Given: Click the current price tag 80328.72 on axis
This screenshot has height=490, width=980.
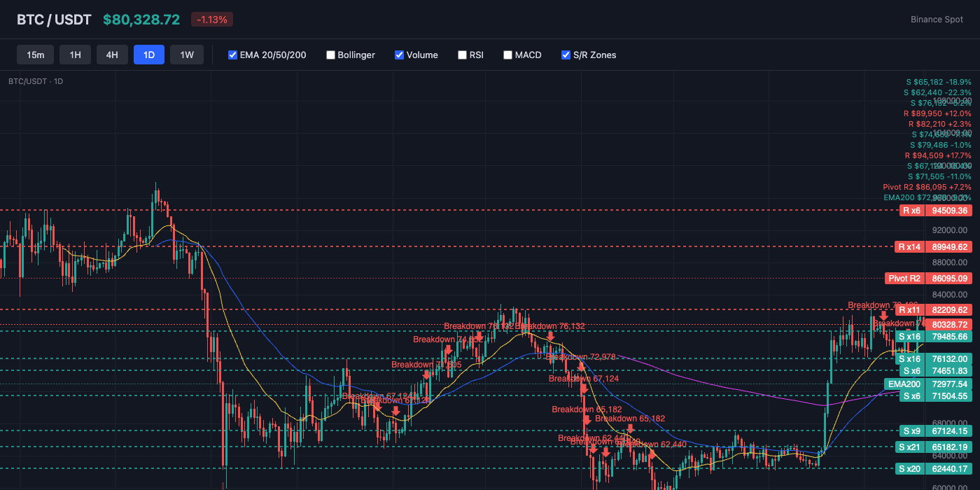Looking at the screenshot, I should (x=949, y=324).
